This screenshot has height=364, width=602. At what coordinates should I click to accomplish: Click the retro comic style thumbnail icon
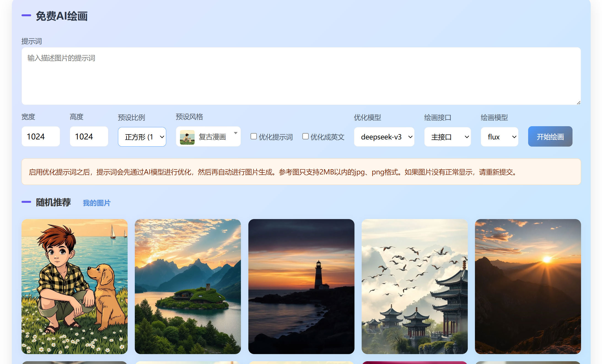pos(187,137)
